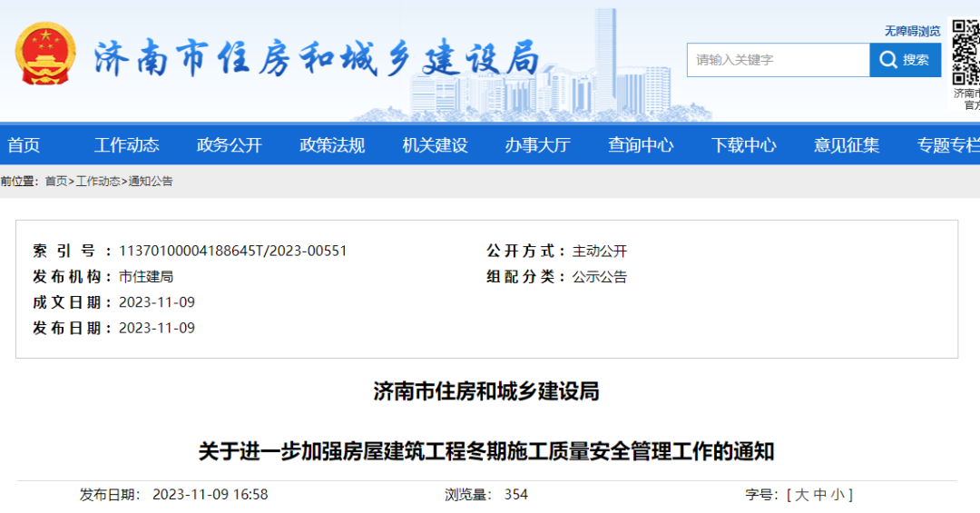Go to 首页 in the navigation bar

pyautogui.click(x=24, y=145)
